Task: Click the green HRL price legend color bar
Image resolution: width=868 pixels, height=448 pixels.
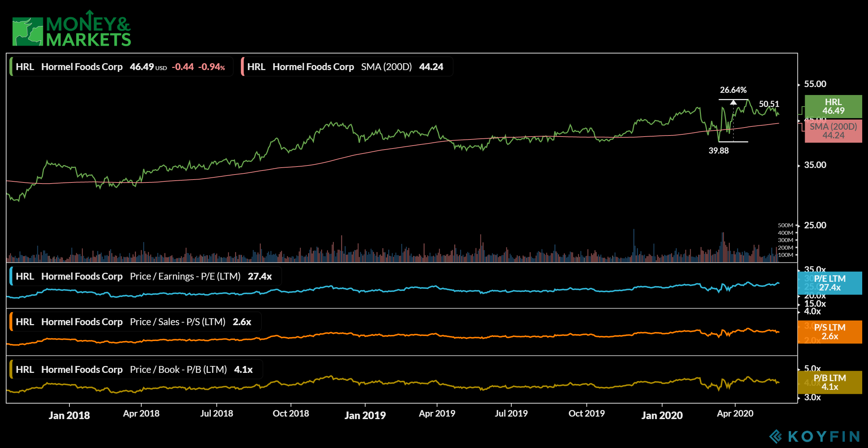Action: click(x=11, y=67)
